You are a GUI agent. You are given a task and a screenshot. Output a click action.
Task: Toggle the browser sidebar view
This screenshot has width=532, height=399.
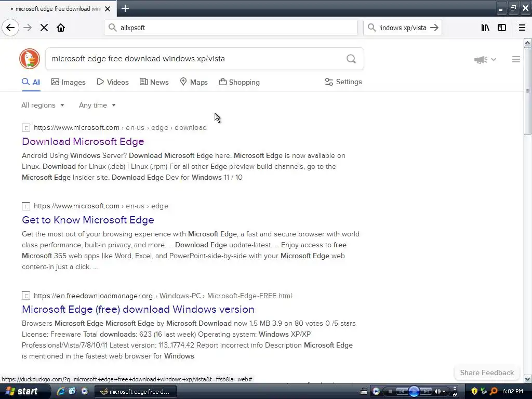click(502, 28)
